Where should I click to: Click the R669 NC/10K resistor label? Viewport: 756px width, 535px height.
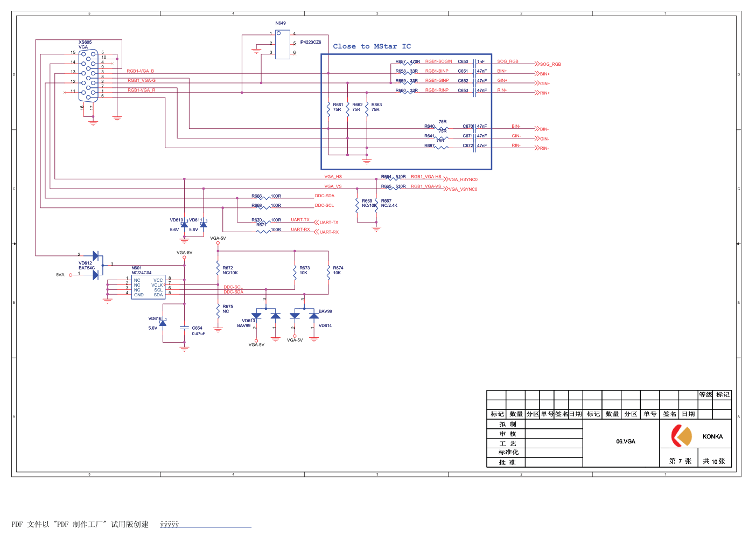tap(369, 203)
